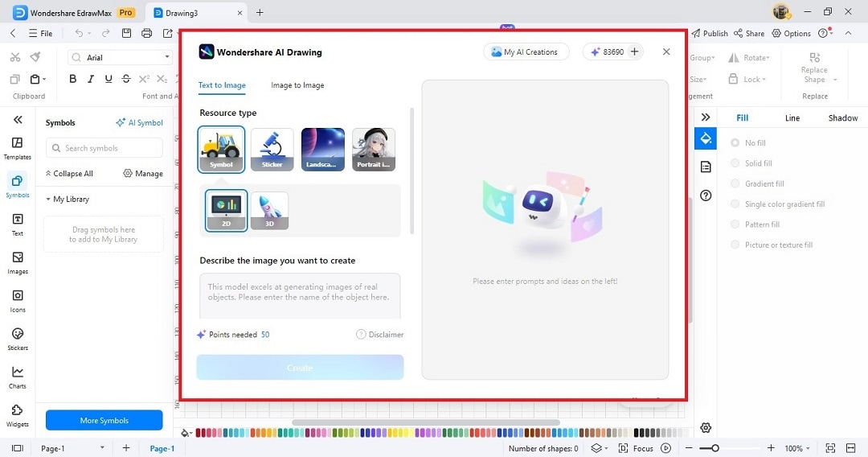The height and width of the screenshot is (457, 868).
Task: Switch to the Line tab
Action: point(792,118)
